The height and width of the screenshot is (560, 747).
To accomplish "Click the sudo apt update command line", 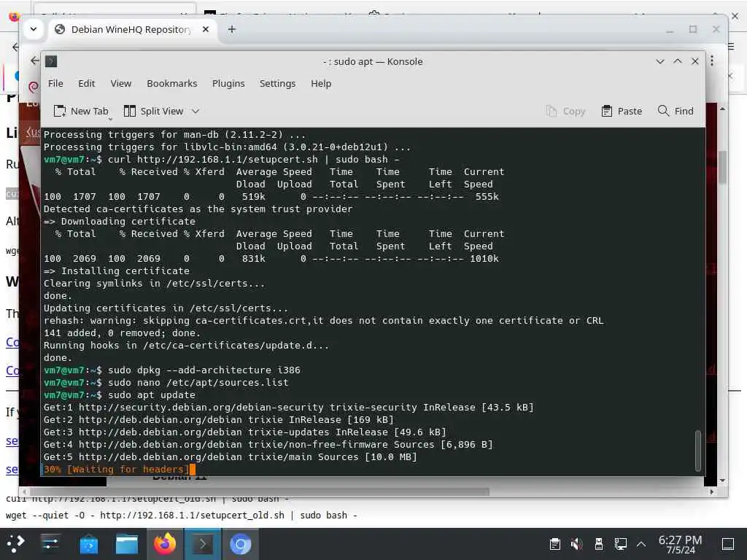I will click(x=120, y=394).
